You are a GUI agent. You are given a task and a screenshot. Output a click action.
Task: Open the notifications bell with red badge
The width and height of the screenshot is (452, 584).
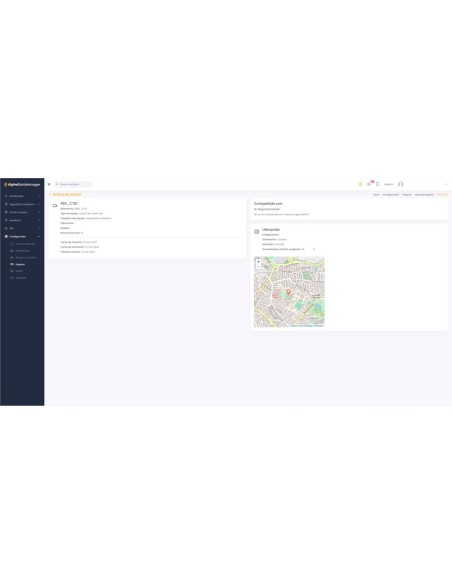pos(369,184)
